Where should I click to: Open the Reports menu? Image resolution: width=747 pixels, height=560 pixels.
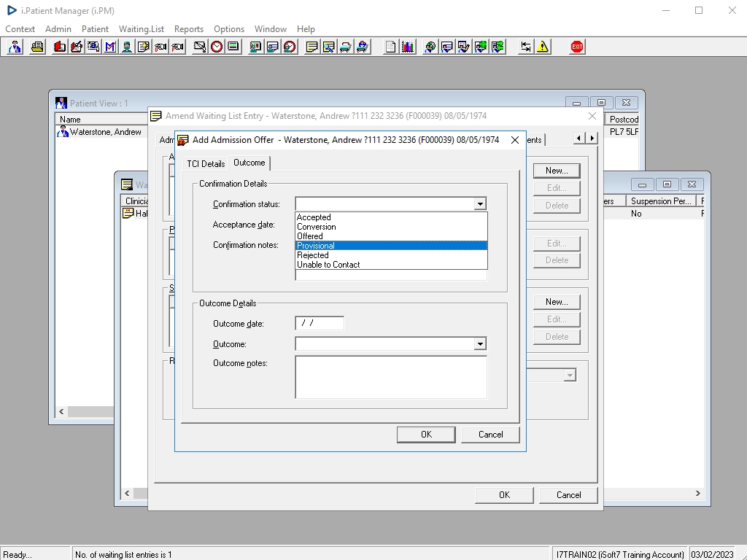(189, 29)
